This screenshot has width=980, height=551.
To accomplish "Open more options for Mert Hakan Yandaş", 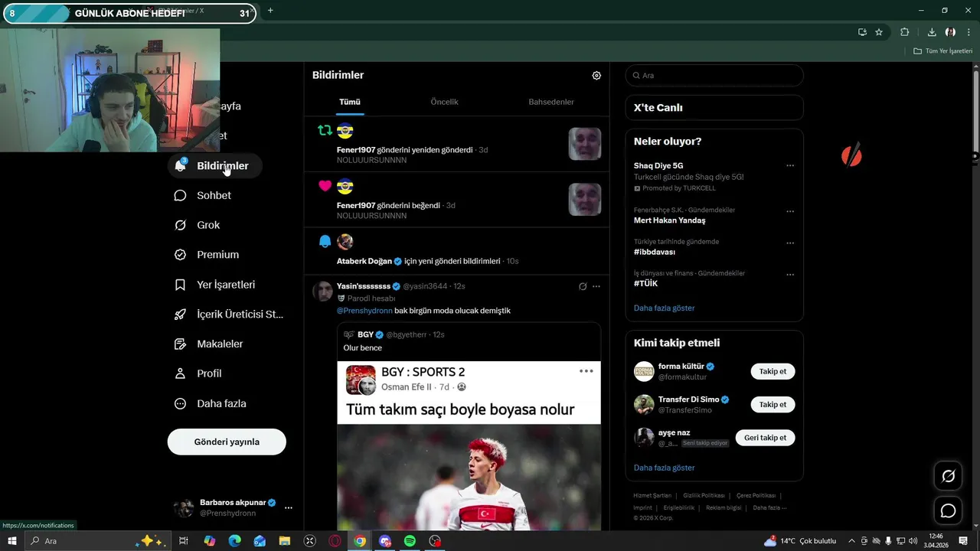I will (x=790, y=211).
